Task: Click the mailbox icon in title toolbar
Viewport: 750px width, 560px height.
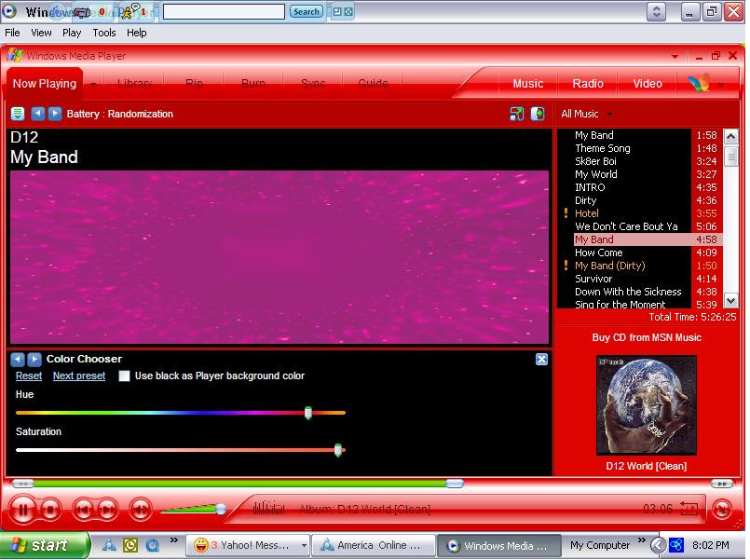Action: pos(83,12)
